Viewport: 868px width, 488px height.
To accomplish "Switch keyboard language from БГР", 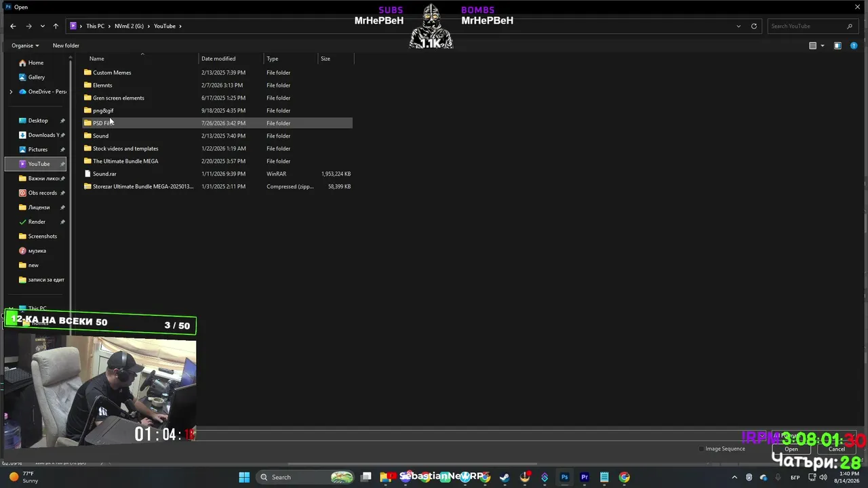I will 795,477.
